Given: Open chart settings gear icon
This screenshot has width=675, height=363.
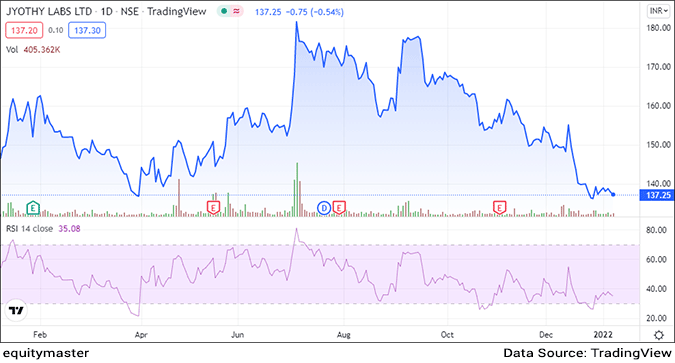Looking at the screenshot, I should pos(659,335).
